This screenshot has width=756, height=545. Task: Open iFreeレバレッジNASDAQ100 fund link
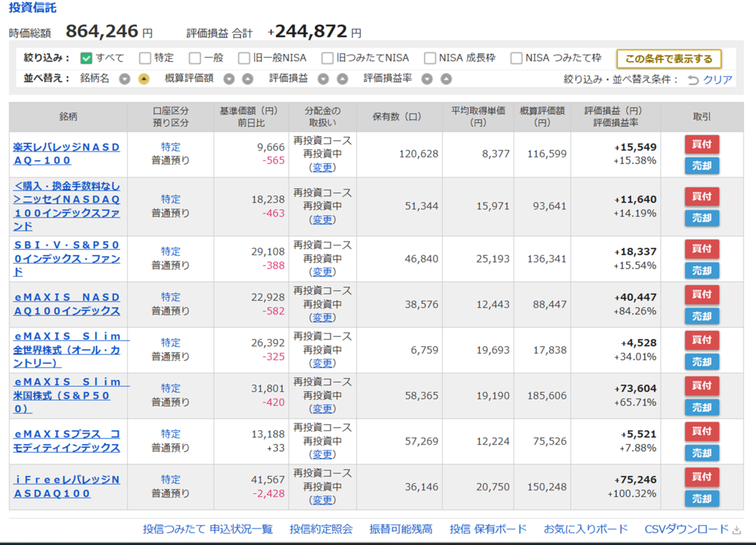(x=67, y=486)
